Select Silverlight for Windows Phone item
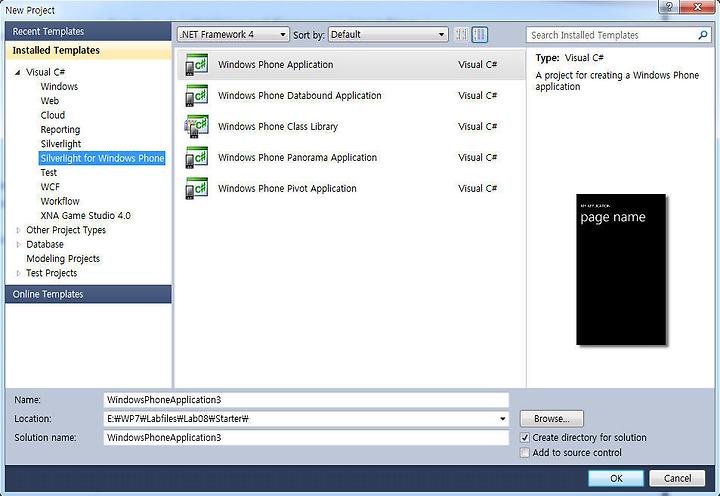This screenshot has width=720, height=496. click(x=102, y=158)
